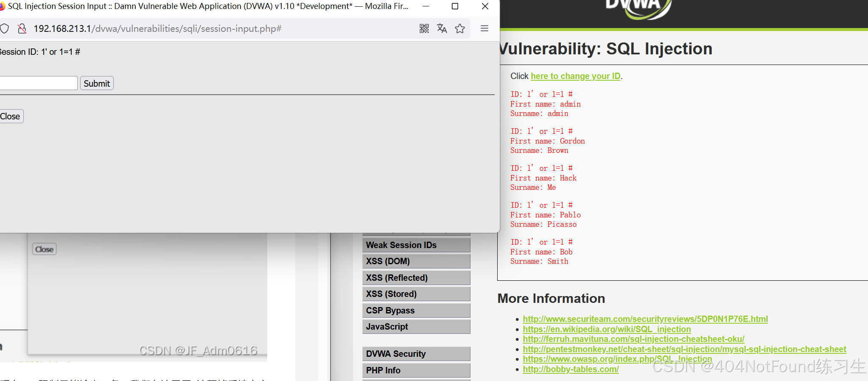
Task: Minimize the Session Input popup window
Action: pos(426,6)
